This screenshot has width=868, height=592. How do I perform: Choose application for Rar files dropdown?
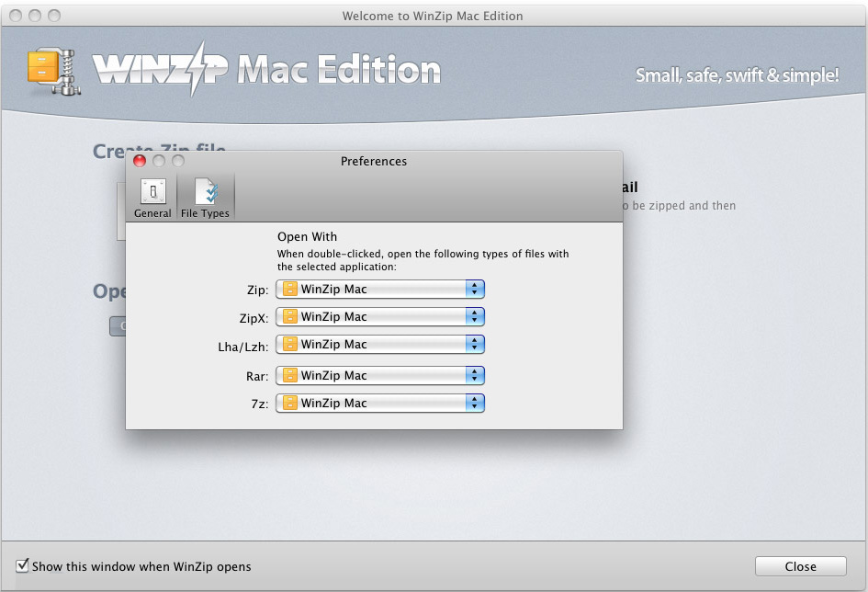(379, 376)
